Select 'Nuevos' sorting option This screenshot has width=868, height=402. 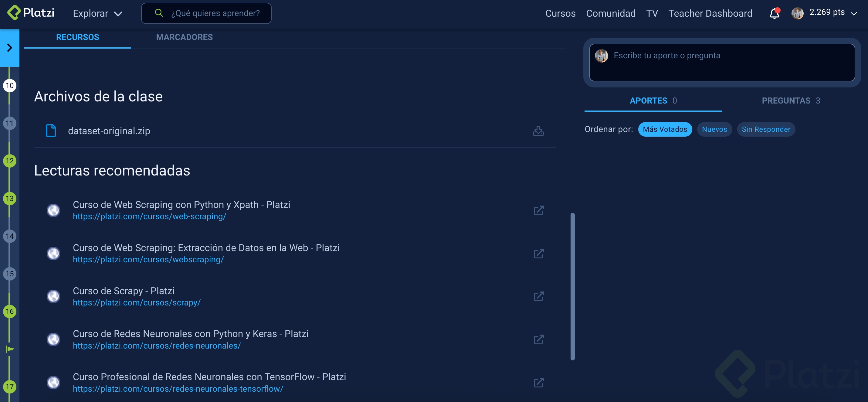click(x=714, y=129)
